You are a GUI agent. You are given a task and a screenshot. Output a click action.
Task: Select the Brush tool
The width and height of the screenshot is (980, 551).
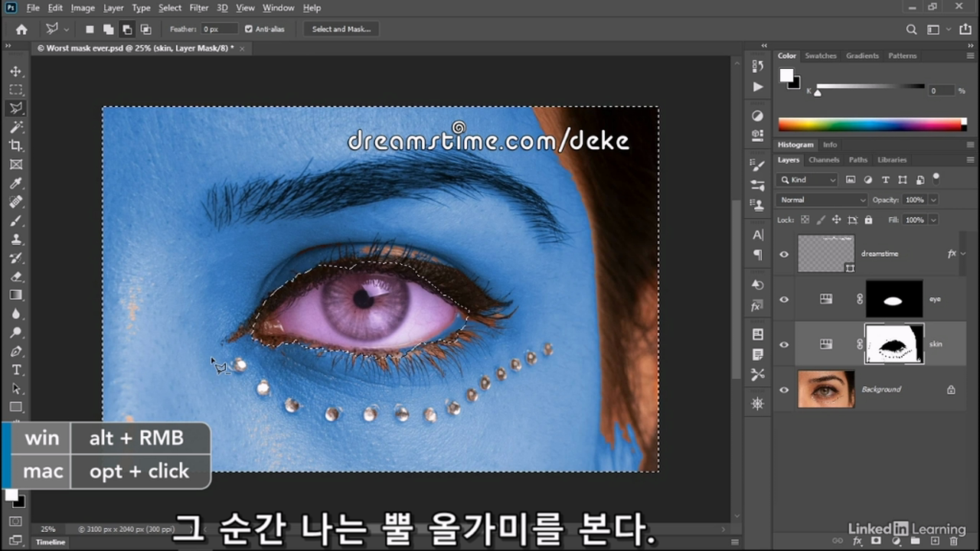coord(16,220)
